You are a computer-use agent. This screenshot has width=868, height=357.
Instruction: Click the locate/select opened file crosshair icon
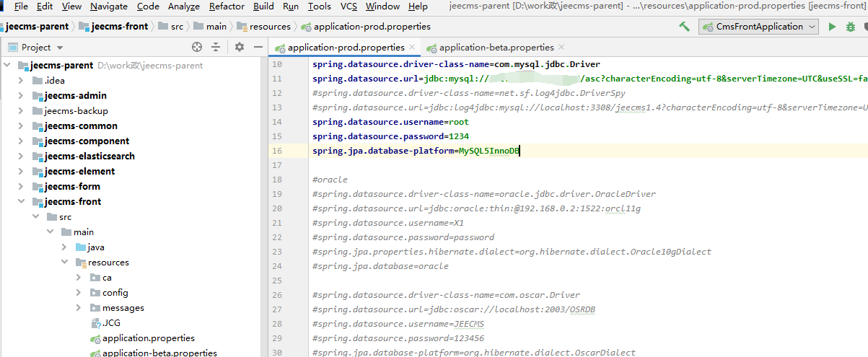click(197, 47)
